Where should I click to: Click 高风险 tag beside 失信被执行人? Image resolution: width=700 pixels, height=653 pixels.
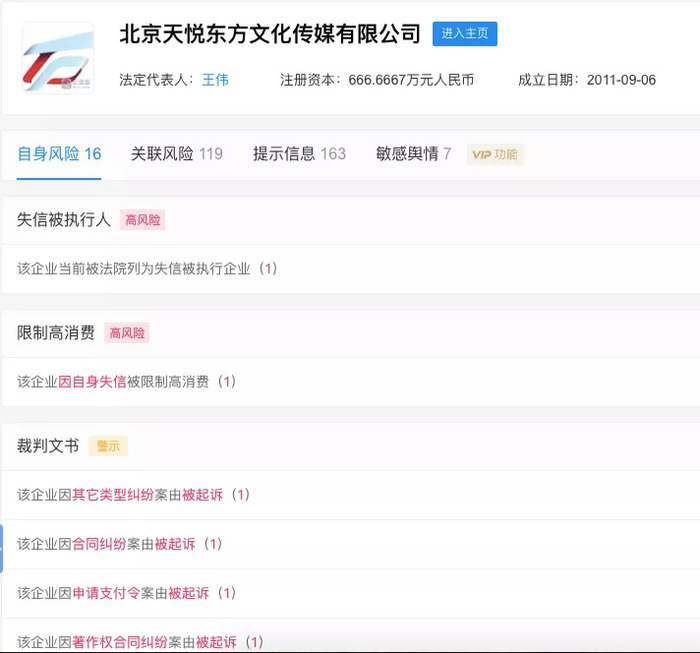pyautogui.click(x=142, y=220)
